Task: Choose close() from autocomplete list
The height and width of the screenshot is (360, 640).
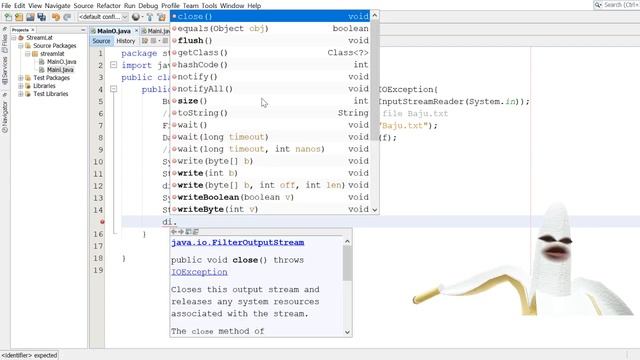Action: [270, 16]
